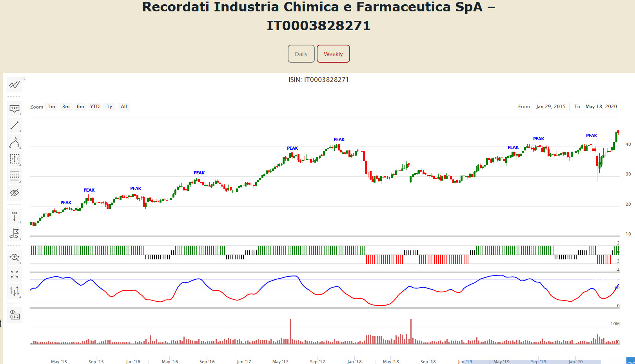Viewport: 635px width, 364px height.
Task: Select the measure area tool
Action: (15, 159)
